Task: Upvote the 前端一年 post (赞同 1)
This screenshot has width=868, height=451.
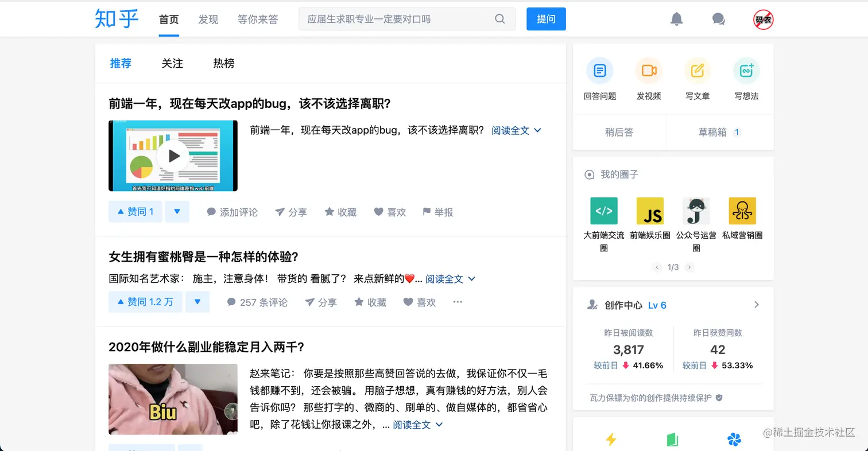Action: click(135, 212)
